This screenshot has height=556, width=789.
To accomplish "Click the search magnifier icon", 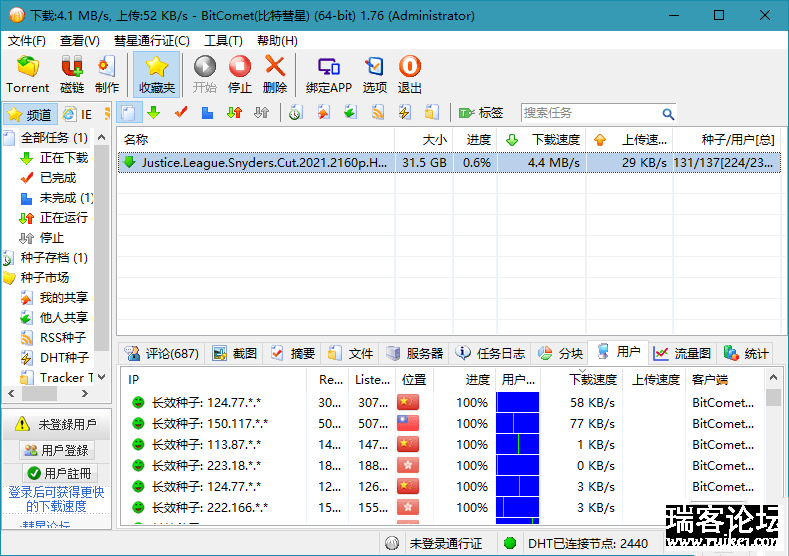I will point(668,114).
